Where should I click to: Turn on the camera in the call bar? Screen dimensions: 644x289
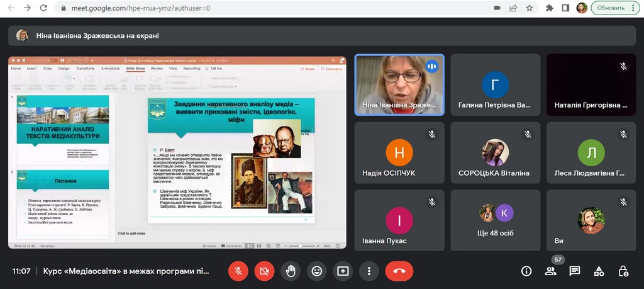tap(264, 271)
